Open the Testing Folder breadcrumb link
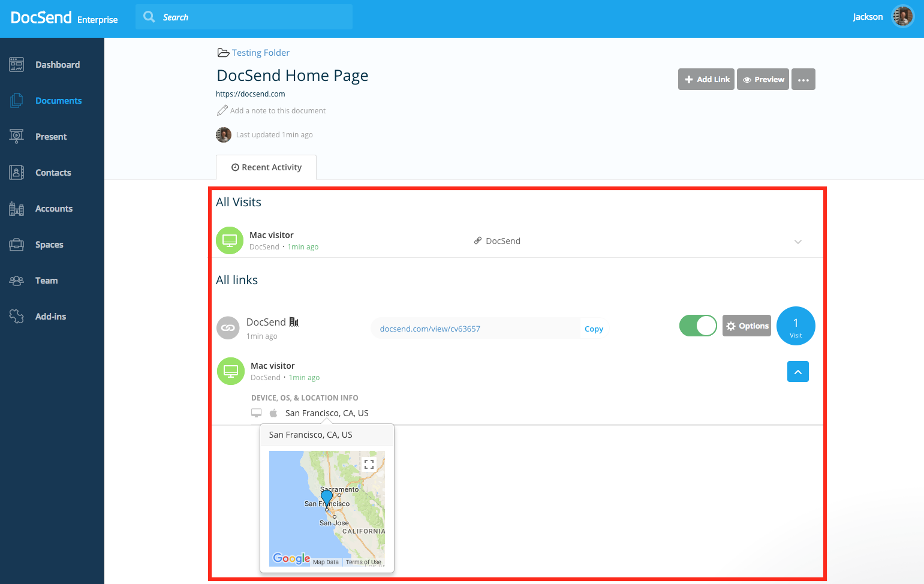 [261, 53]
